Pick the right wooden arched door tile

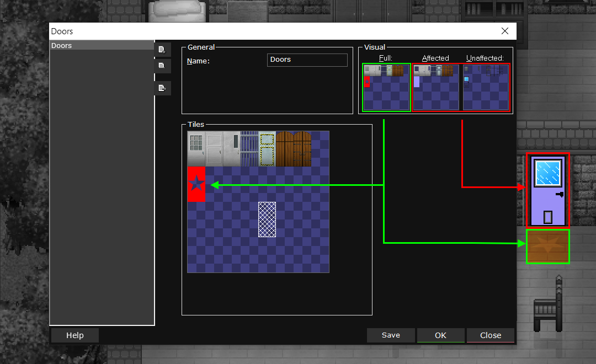[x=302, y=148]
